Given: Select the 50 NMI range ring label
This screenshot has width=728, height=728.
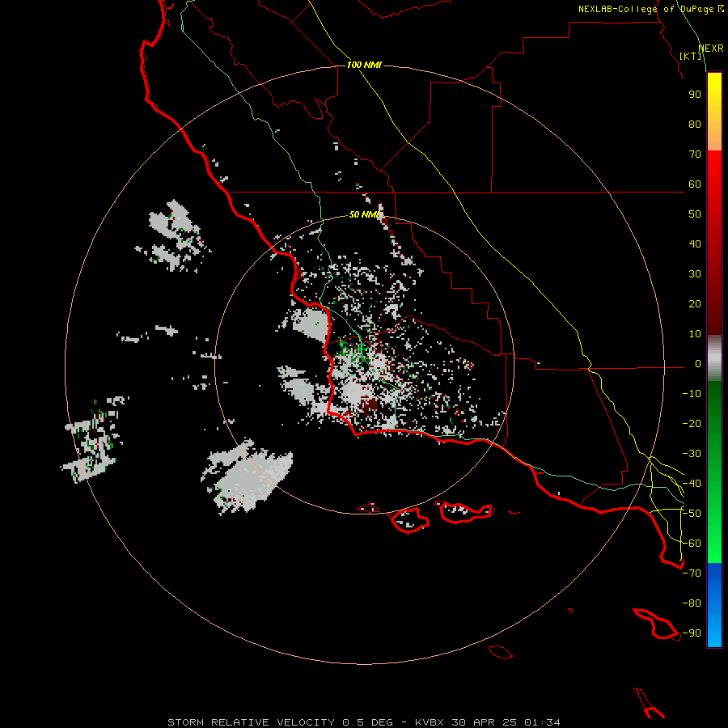Looking at the screenshot, I should click(364, 214).
